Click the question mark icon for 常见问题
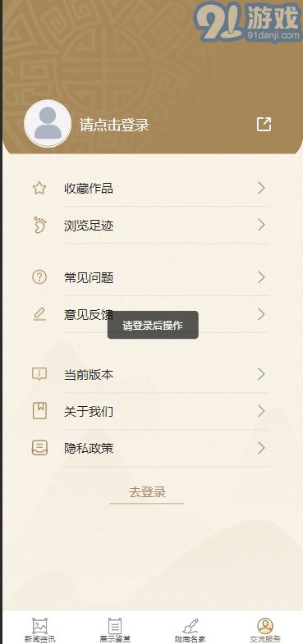This screenshot has width=303, height=644. [39, 277]
